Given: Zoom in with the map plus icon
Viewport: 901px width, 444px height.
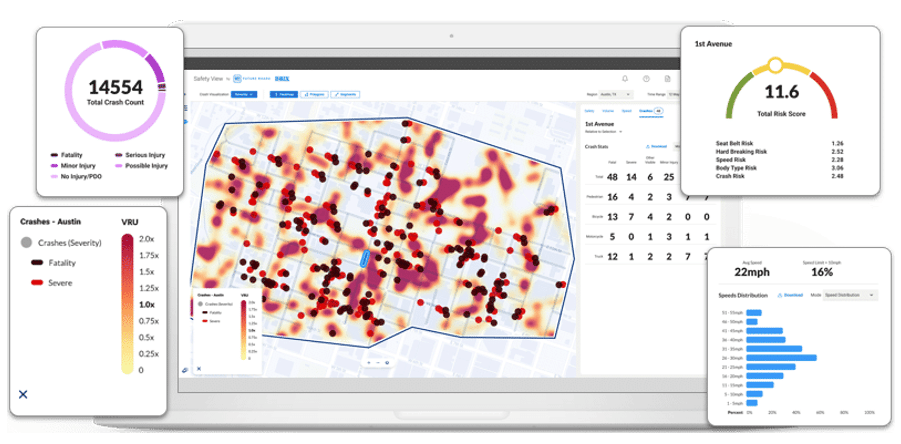Looking at the screenshot, I should 368,362.
